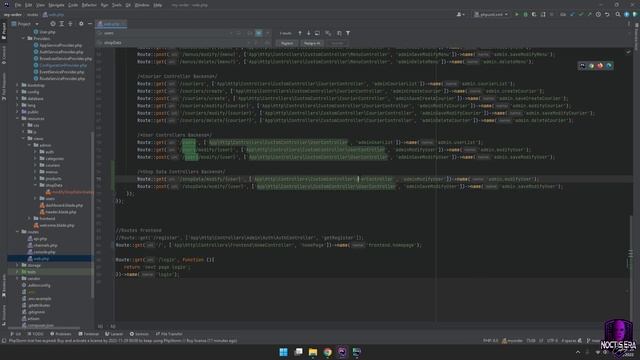Collapse the resources folder
640x360 pixels.
tap(18, 118)
